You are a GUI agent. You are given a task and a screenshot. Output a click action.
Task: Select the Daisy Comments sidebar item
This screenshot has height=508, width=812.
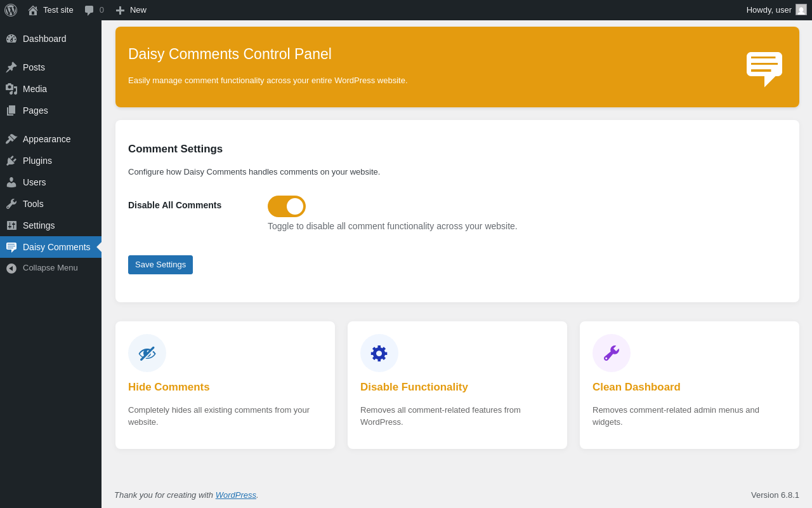click(x=56, y=247)
